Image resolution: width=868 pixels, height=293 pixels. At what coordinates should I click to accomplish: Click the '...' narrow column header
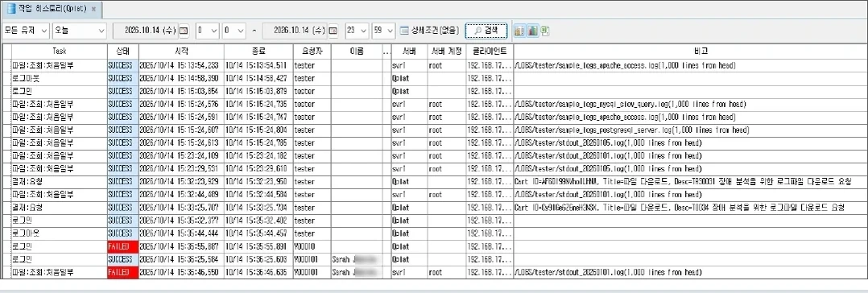(386, 52)
